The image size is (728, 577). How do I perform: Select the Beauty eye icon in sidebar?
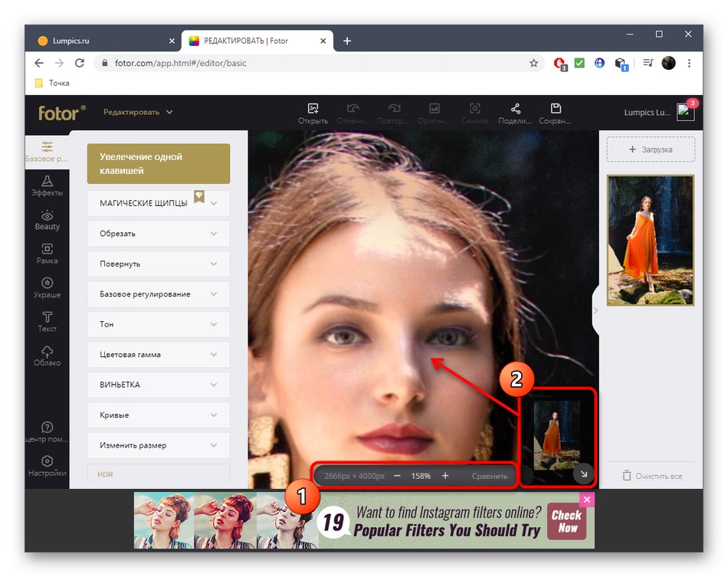coord(47,219)
